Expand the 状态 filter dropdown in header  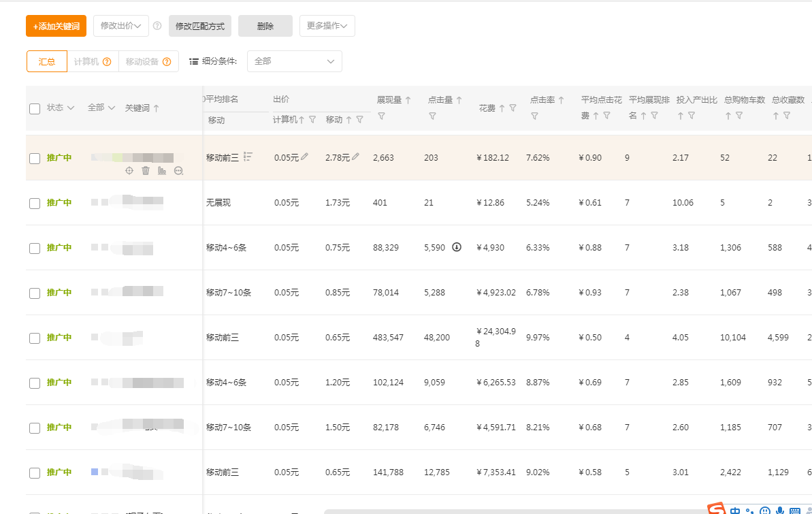pyautogui.click(x=61, y=108)
